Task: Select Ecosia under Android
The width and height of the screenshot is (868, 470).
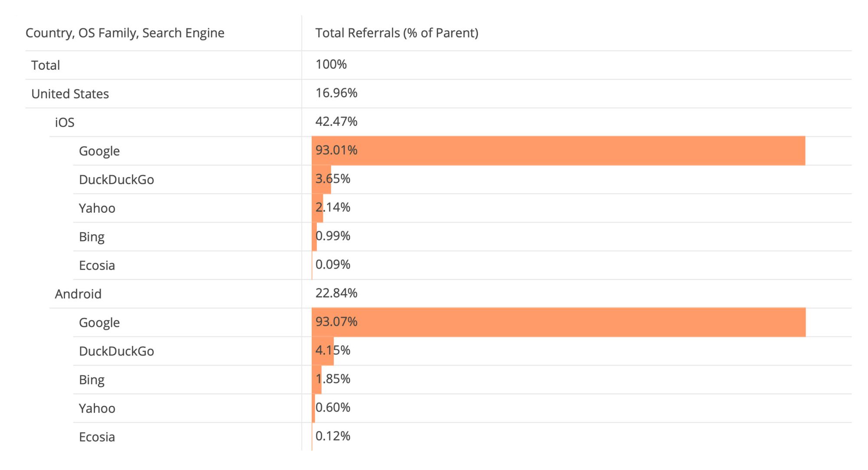Action: coord(97,437)
